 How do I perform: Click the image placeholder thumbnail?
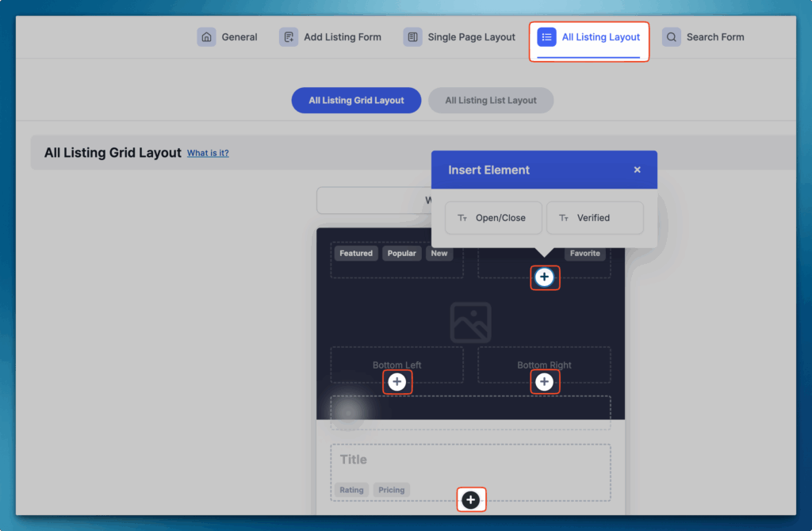470,323
